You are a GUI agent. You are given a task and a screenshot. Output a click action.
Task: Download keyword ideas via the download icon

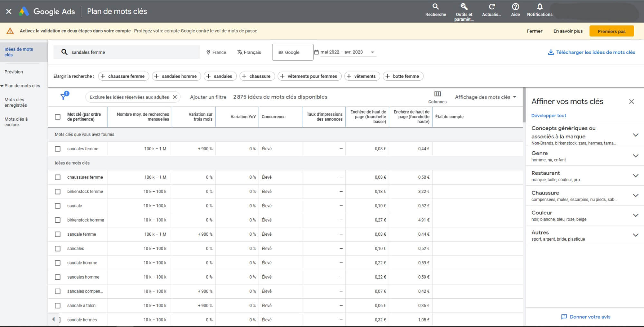pyautogui.click(x=550, y=52)
